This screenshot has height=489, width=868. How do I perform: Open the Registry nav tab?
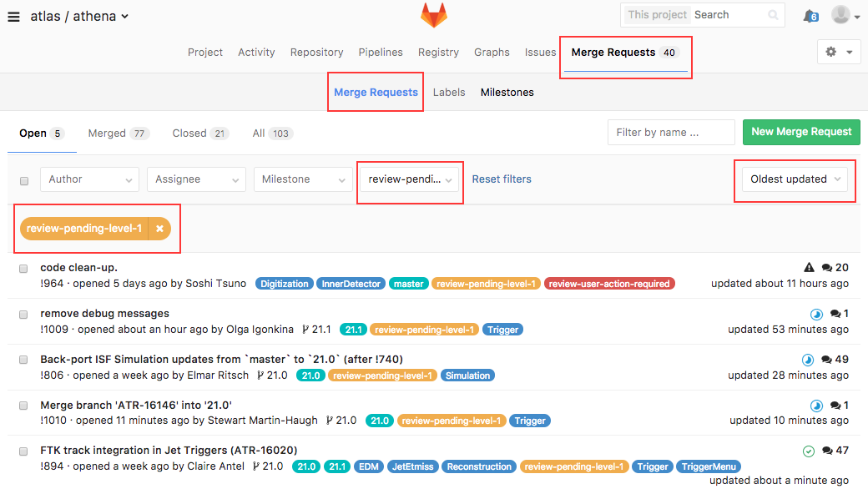[x=438, y=52]
